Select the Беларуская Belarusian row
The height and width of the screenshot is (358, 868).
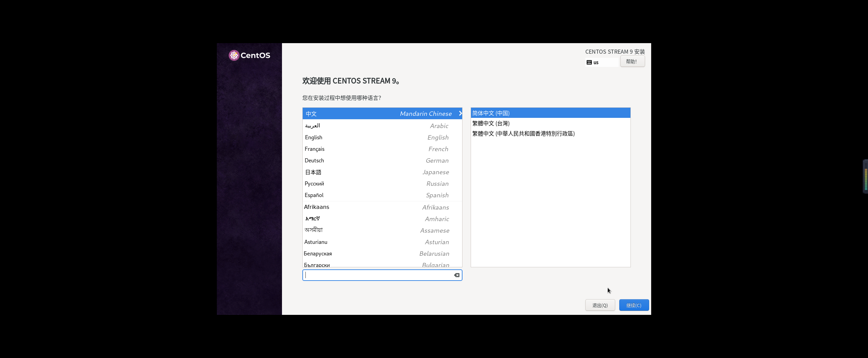point(382,253)
